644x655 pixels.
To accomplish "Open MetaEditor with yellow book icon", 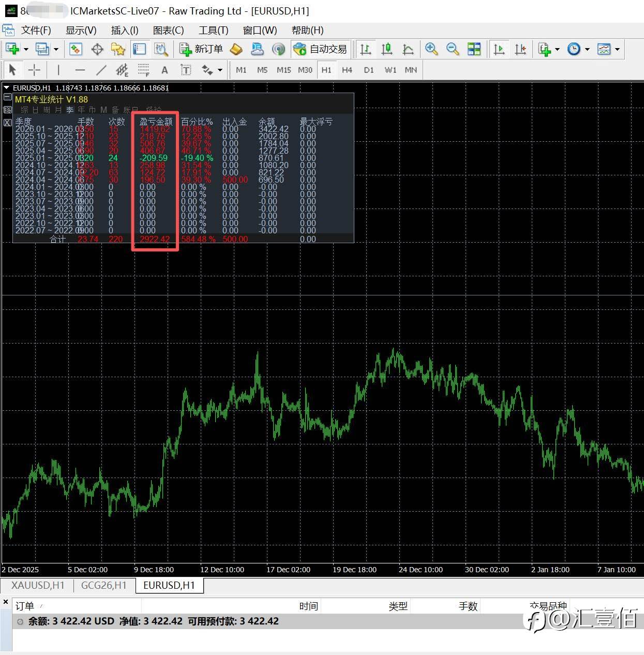I will (236, 49).
